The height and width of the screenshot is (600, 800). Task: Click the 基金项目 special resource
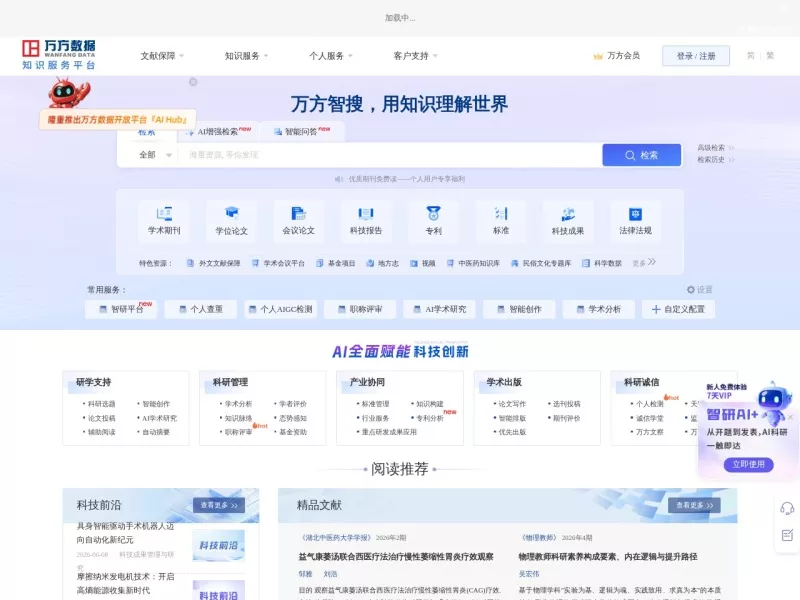click(335, 263)
